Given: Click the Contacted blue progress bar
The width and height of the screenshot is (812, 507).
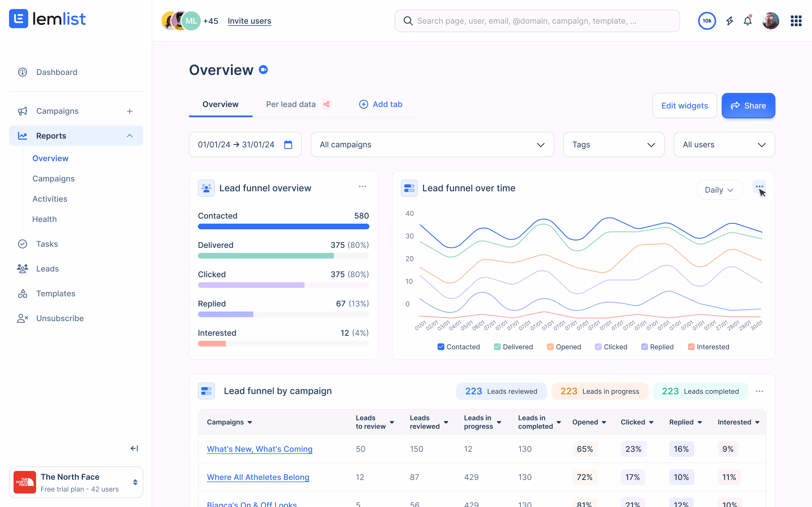Looking at the screenshot, I should coord(283,227).
